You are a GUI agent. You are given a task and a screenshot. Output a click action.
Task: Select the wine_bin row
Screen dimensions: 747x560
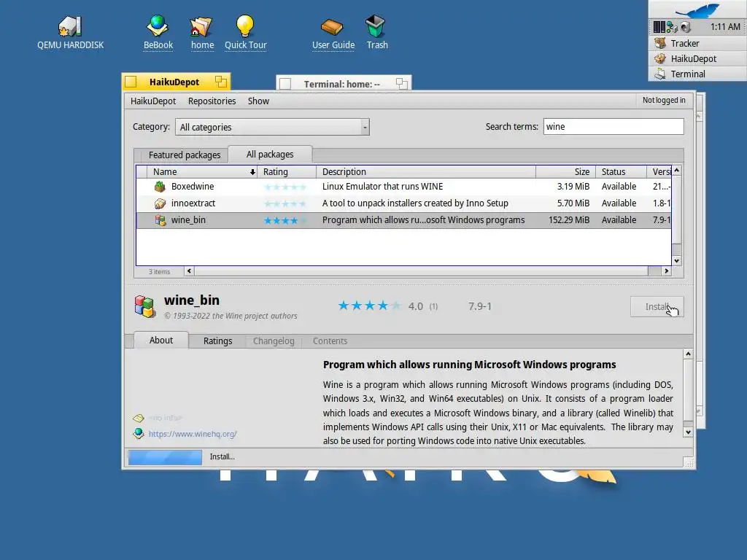click(403, 220)
